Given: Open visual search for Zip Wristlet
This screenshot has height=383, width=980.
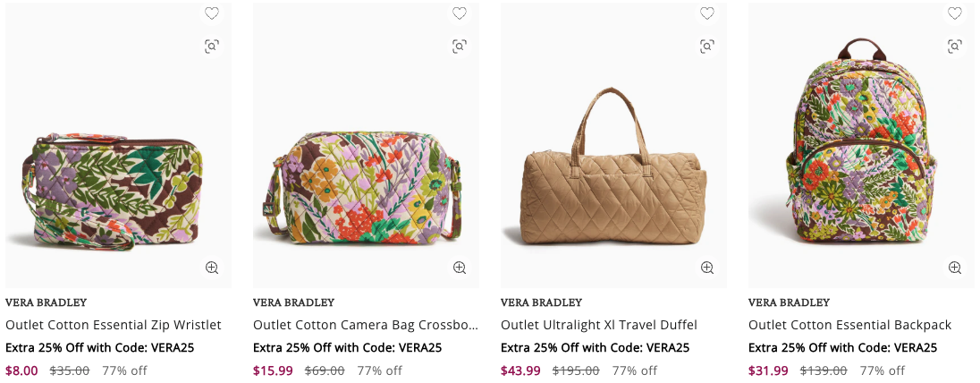Looking at the screenshot, I should click(x=212, y=46).
